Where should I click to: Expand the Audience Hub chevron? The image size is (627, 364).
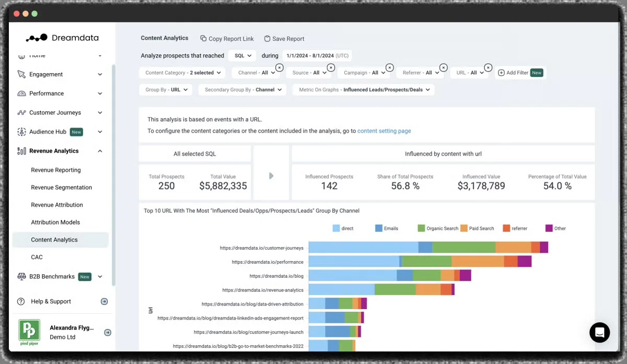[100, 132]
